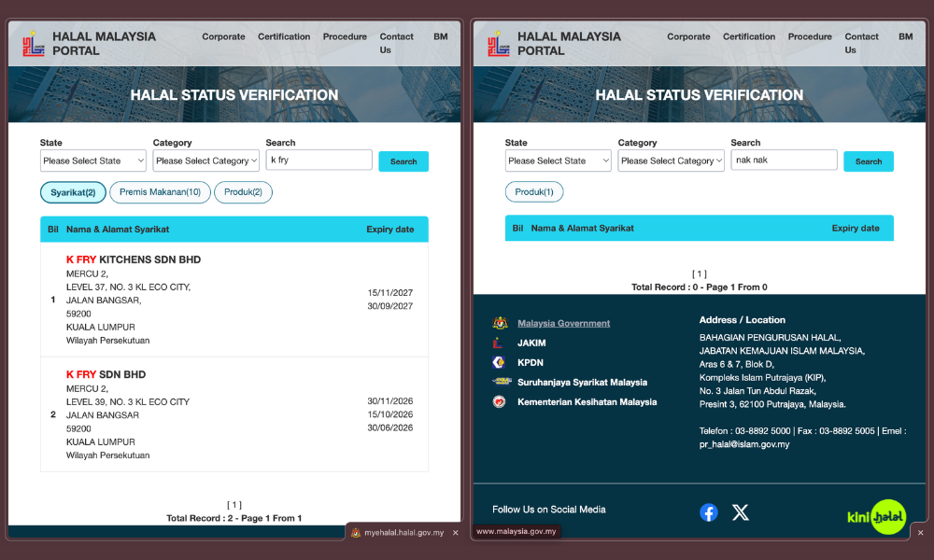Open the Malaysia Government footer link
Viewport: 934px width, 560px height.
pyautogui.click(x=563, y=323)
